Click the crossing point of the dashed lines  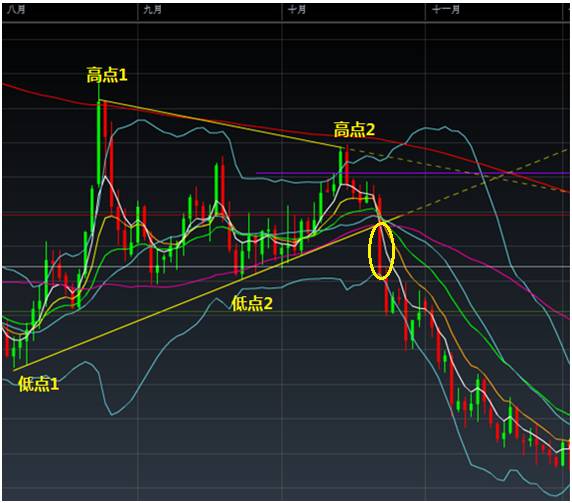506,175
